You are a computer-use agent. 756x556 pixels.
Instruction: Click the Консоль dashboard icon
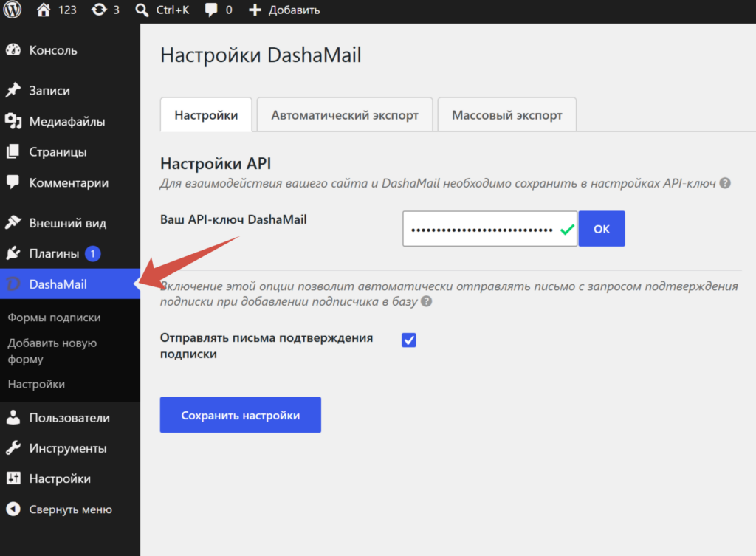13,49
